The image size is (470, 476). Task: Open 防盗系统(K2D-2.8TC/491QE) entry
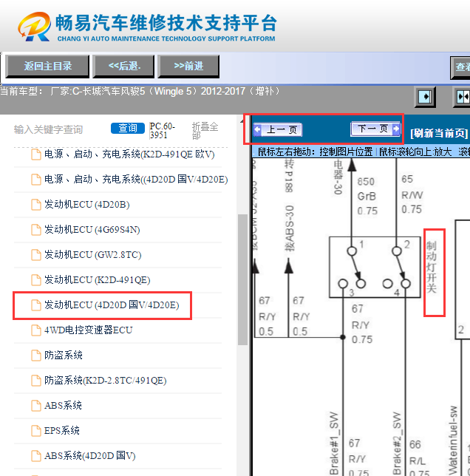click(105, 381)
